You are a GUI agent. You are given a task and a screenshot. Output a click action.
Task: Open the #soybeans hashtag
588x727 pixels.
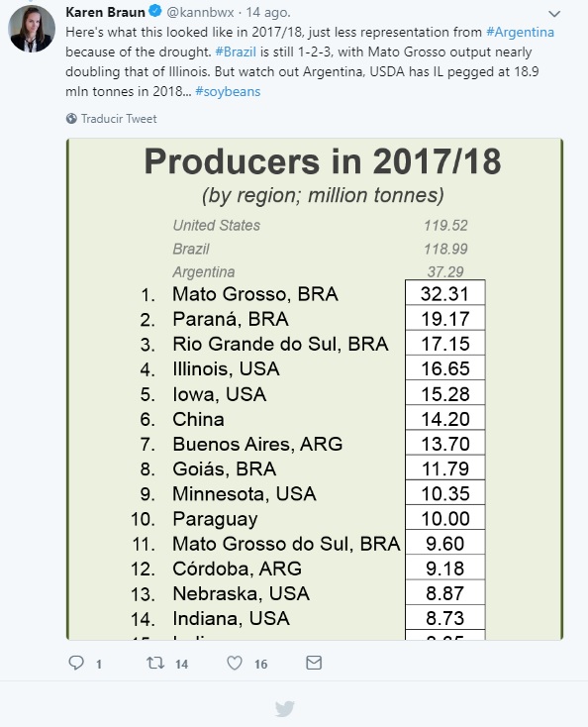click(228, 91)
